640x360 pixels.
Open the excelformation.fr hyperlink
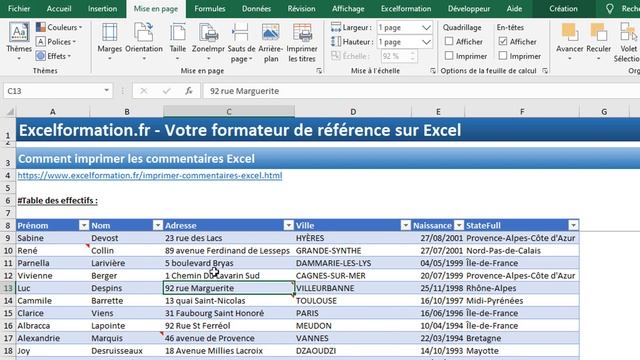pos(150,175)
